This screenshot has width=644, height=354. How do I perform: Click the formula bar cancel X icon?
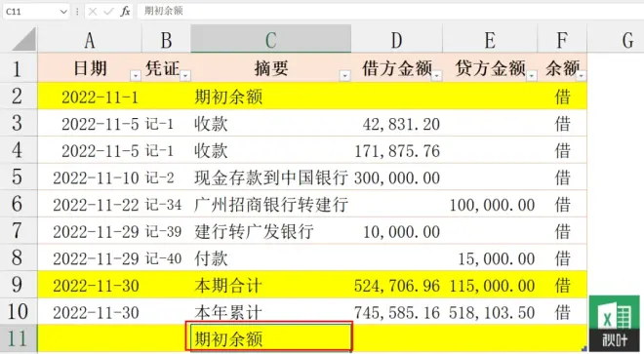[93, 12]
